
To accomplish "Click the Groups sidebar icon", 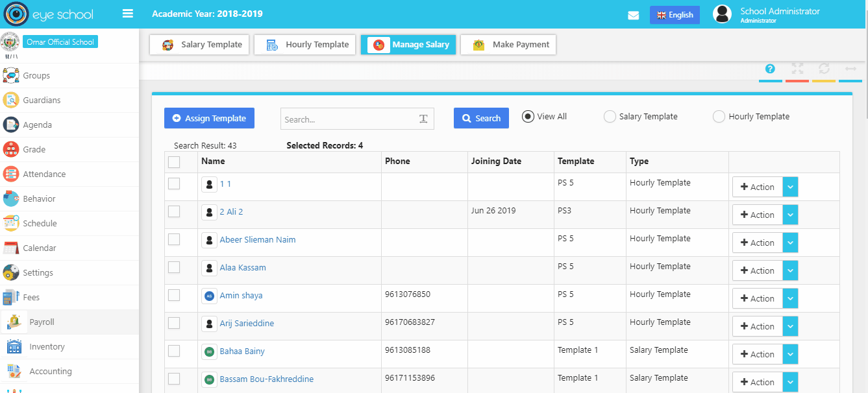I will [10, 75].
